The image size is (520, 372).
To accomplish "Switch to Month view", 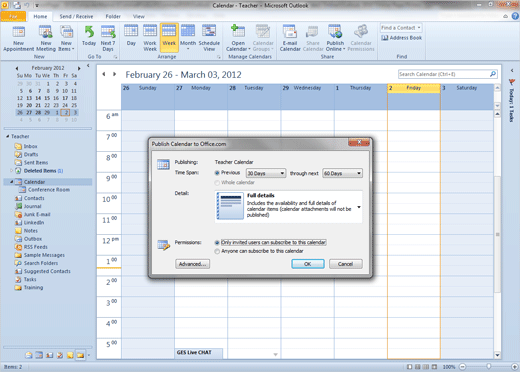I will (188, 37).
